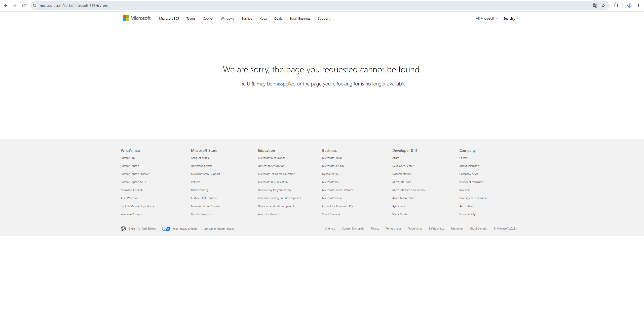The height and width of the screenshot is (319, 644).
Task: Bookmark this page with star icon
Action: (x=603, y=6)
